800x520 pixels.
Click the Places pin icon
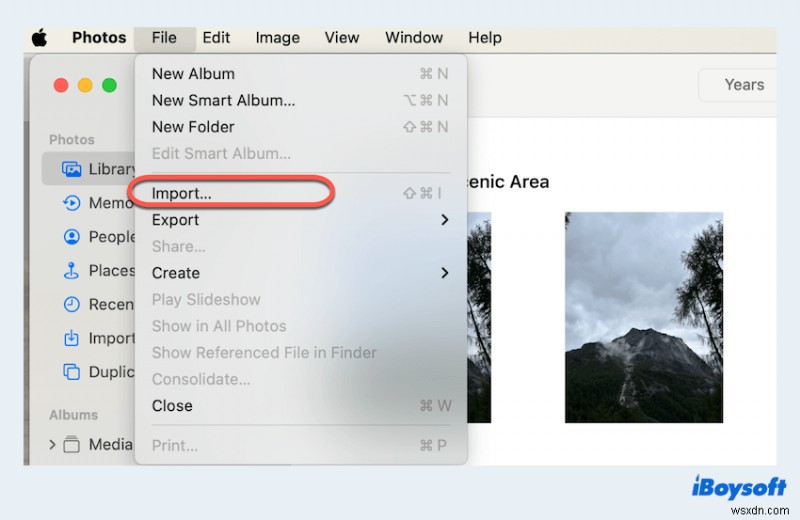(71, 270)
